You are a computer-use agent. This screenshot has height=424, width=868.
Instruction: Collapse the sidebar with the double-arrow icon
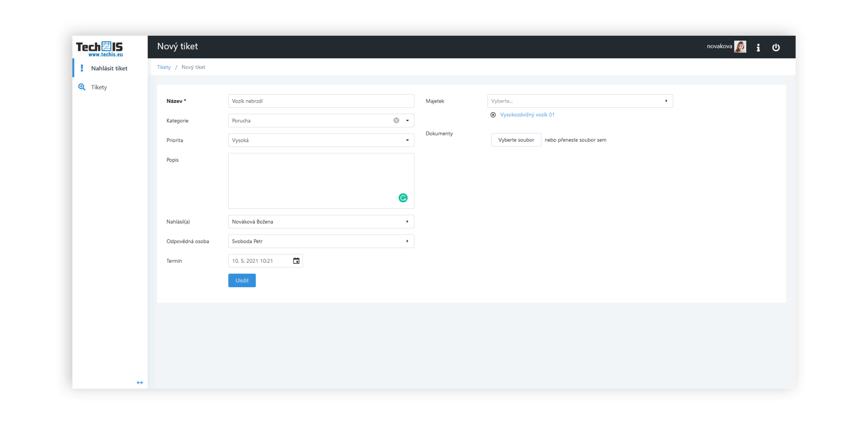click(x=139, y=383)
